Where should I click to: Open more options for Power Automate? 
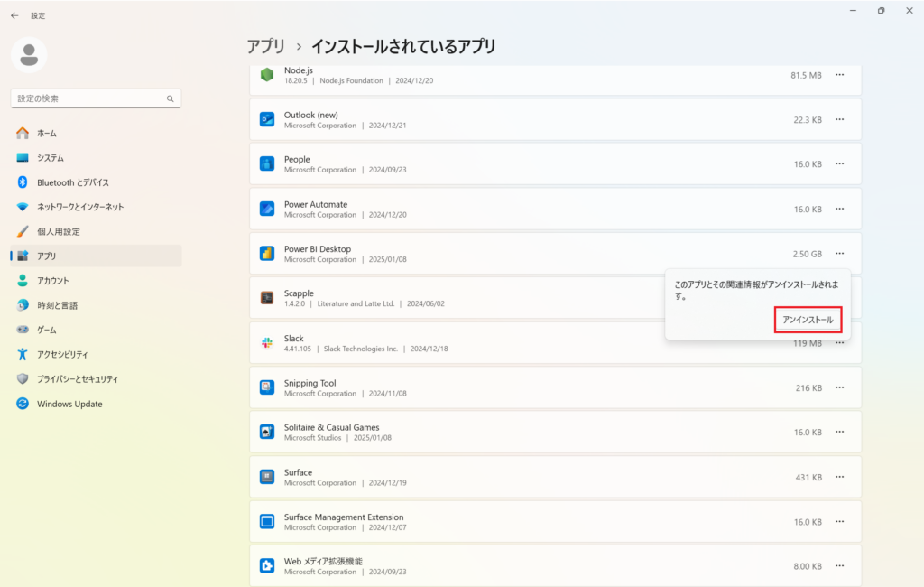click(840, 209)
